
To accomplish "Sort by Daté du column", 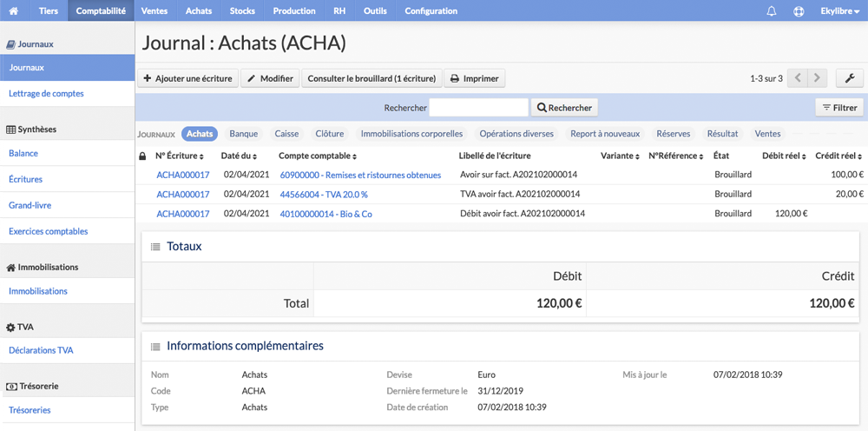I will pyautogui.click(x=240, y=156).
